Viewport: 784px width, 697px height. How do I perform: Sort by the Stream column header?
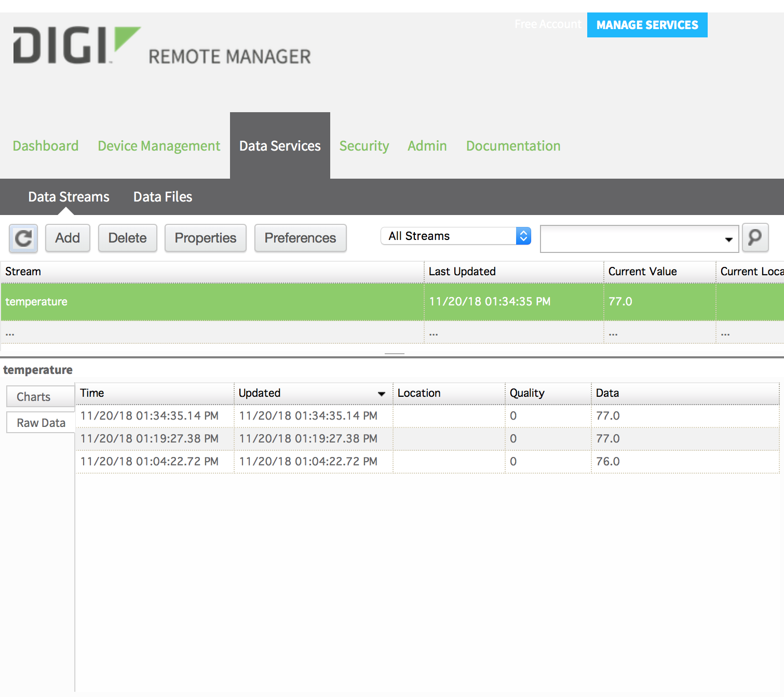[212, 272]
